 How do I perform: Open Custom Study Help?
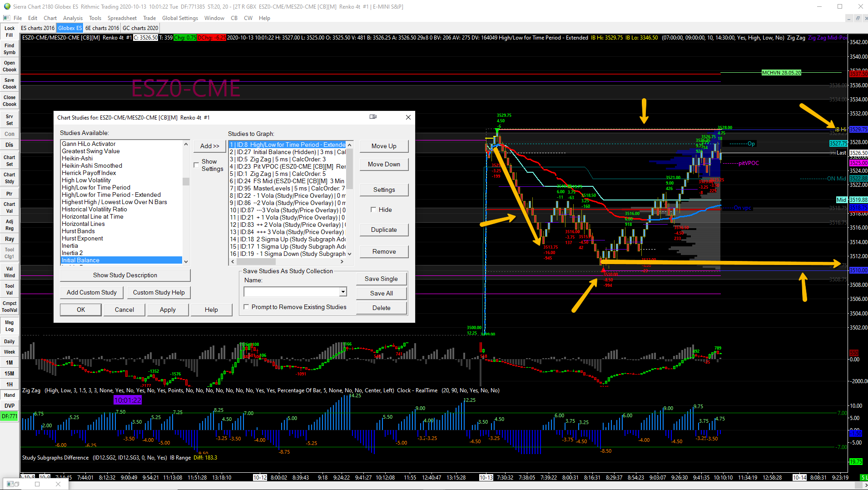(x=159, y=292)
